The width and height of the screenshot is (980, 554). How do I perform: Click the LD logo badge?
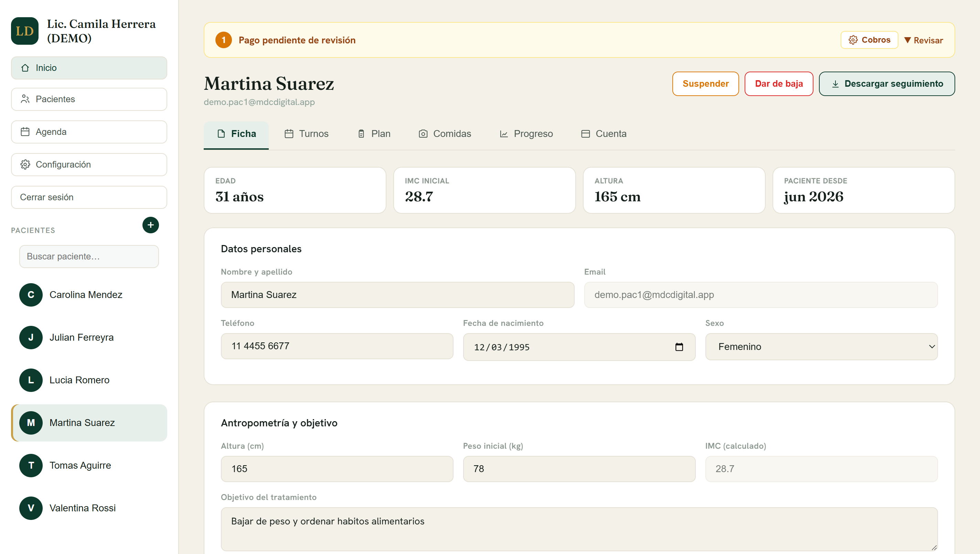pos(25,31)
